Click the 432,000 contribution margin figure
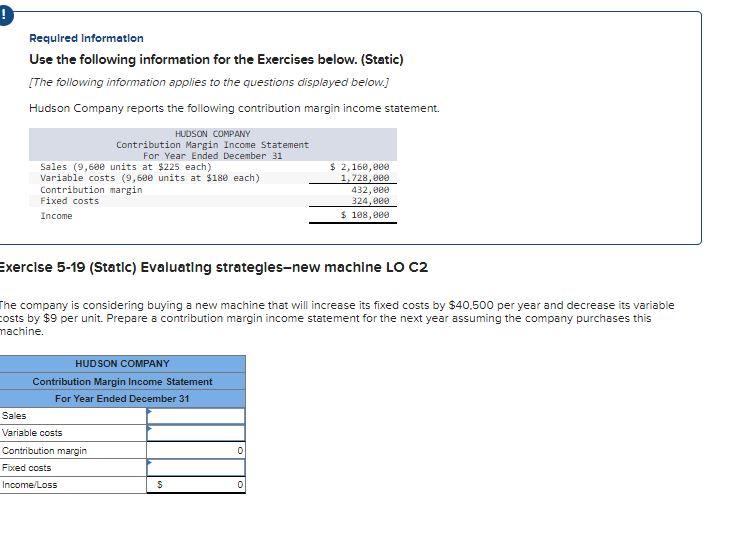Image resolution: width=737 pixels, height=553 pixels. click(370, 190)
